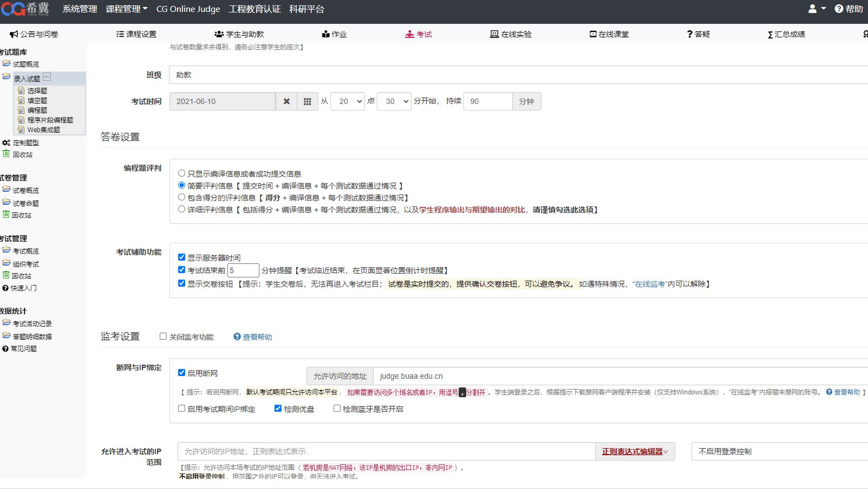The width and height of the screenshot is (868, 492).
Task: Collapse the 录入试题 tree node
Action: click(x=47, y=77)
